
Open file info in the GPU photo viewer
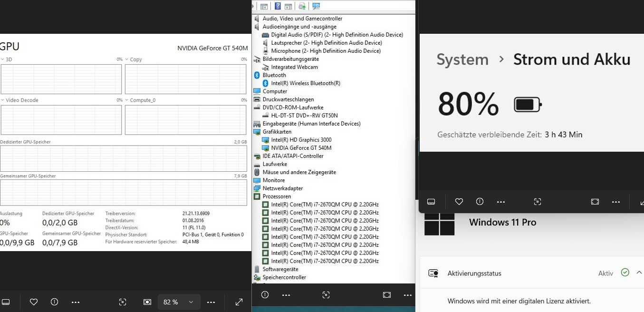tap(54, 302)
